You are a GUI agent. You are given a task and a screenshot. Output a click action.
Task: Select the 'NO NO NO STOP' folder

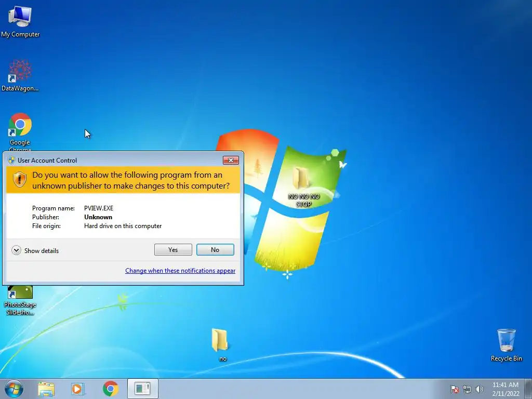[x=303, y=187]
